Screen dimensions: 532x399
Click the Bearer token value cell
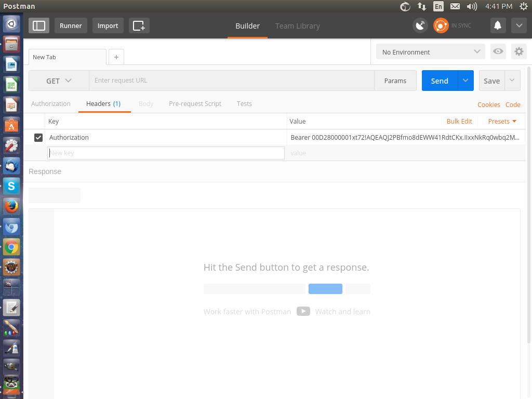[x=406, y=137]
